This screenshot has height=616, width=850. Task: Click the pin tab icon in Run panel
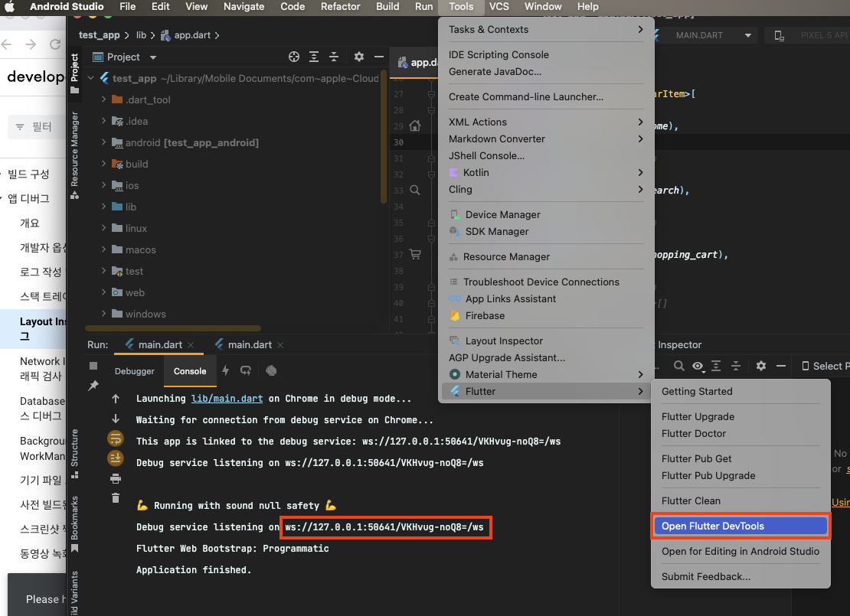[x=93, y=385]
